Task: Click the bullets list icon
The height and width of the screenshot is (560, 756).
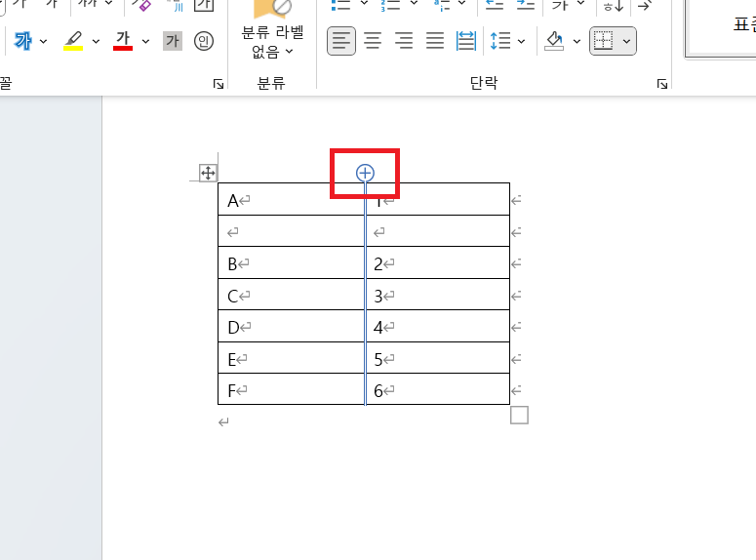Action: (340, 5)
